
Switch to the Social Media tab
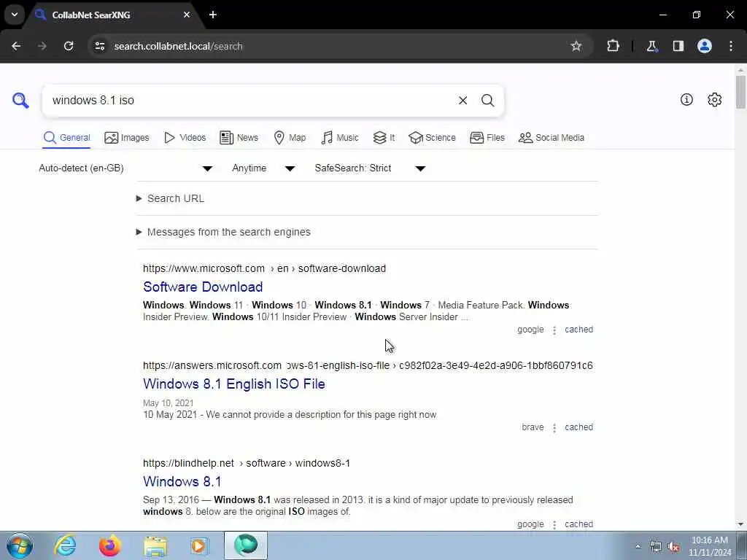pos(551,138)
